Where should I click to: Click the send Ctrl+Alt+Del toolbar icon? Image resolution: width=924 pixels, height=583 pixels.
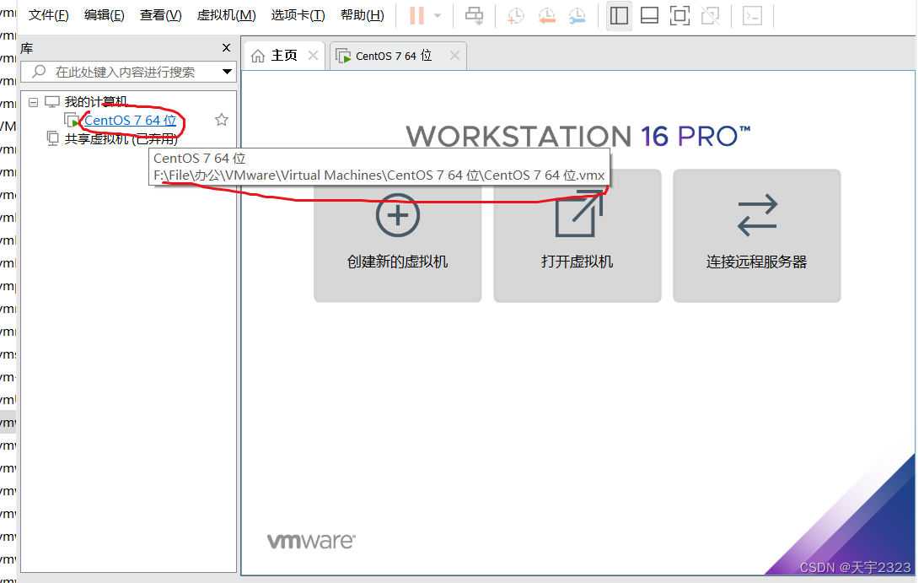[x=475, y=16]
